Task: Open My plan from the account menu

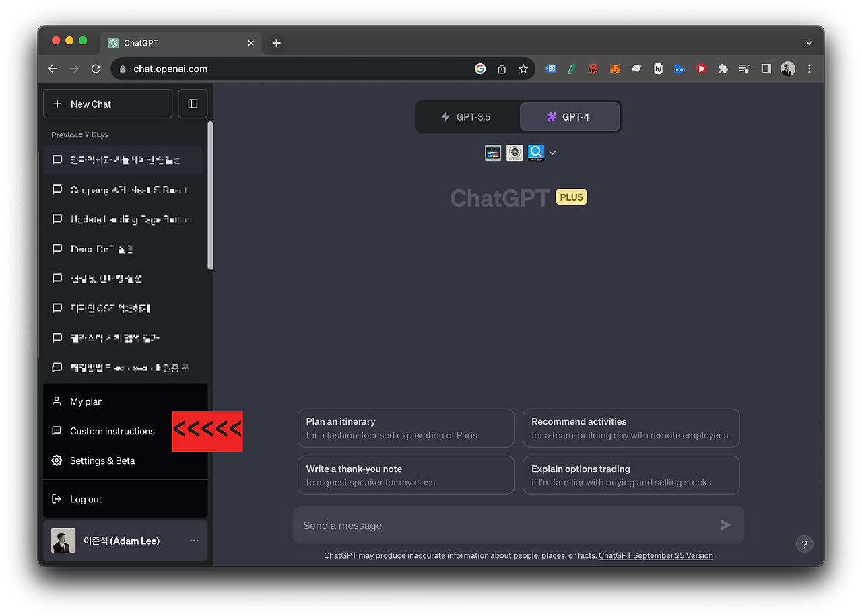Action: pyautogui.click(x=125, y=401)
